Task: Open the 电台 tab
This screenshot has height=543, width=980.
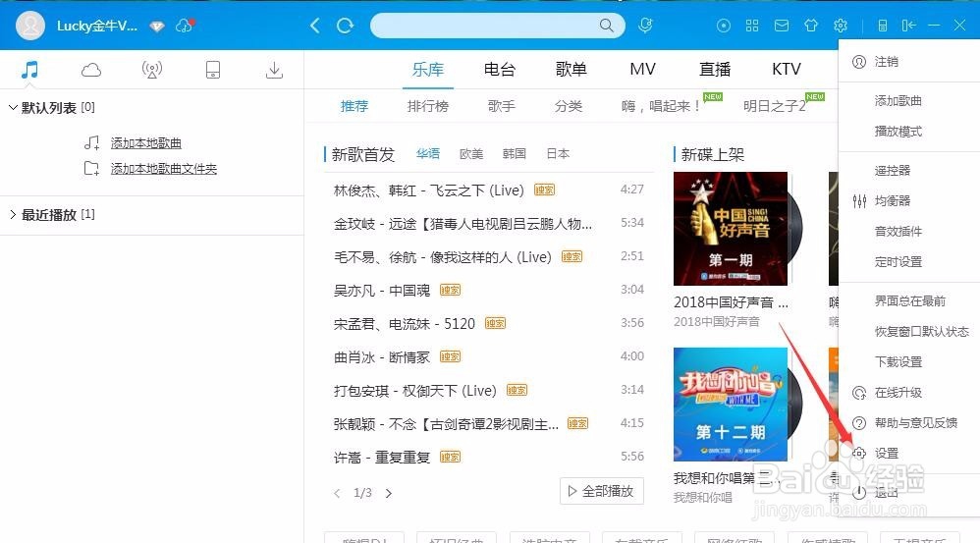Action: point(500,70)
